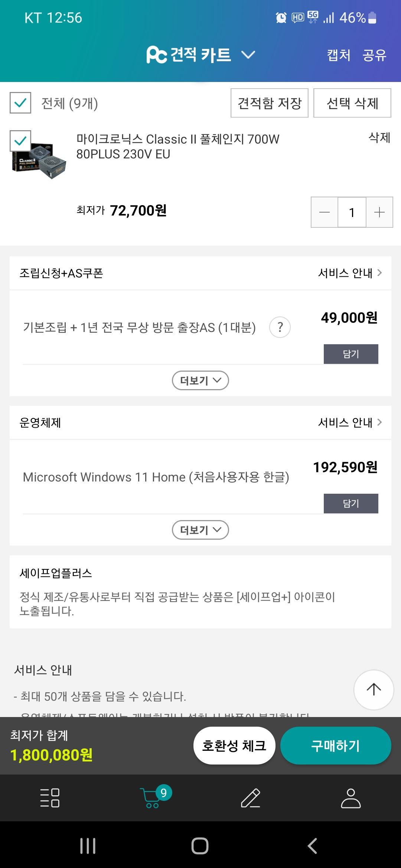Toggle the 전체 (9개) select-all checkbox
The image size is (401, 868).
pos(20,103)
